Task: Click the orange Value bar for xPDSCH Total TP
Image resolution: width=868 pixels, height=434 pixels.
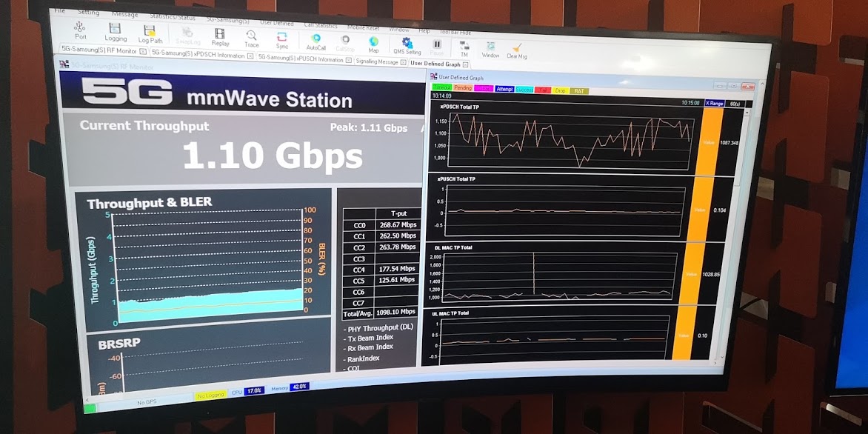Action: (x=707, y=141)
